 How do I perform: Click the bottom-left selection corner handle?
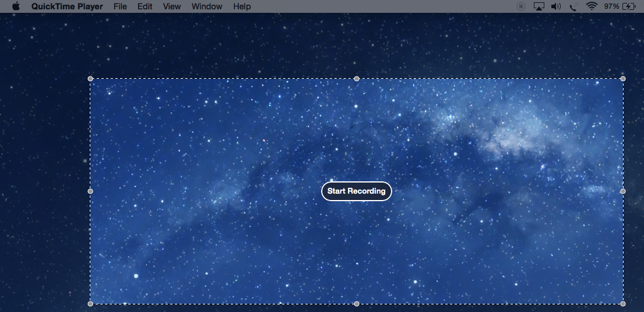pyautogui.click(x=90, y=304)
